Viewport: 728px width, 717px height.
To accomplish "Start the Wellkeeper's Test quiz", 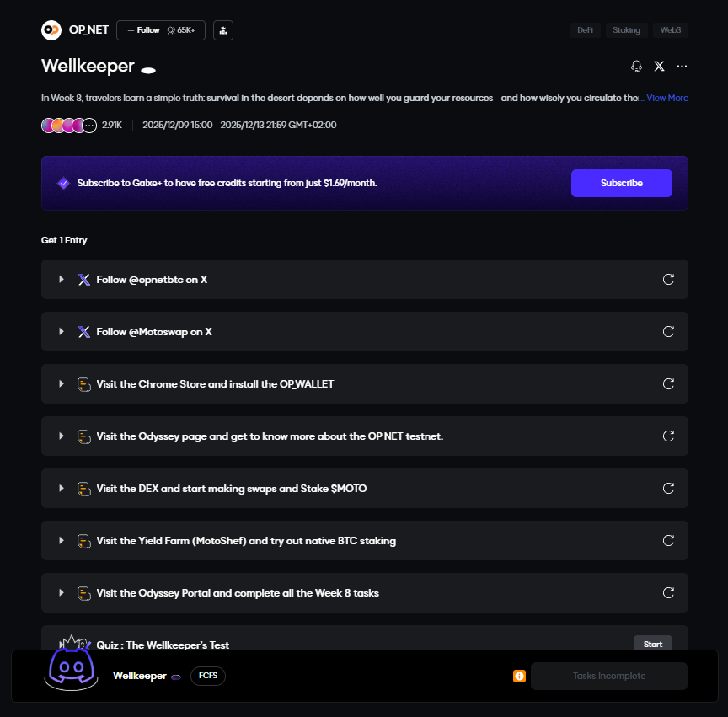I will [x=652, y=644].
